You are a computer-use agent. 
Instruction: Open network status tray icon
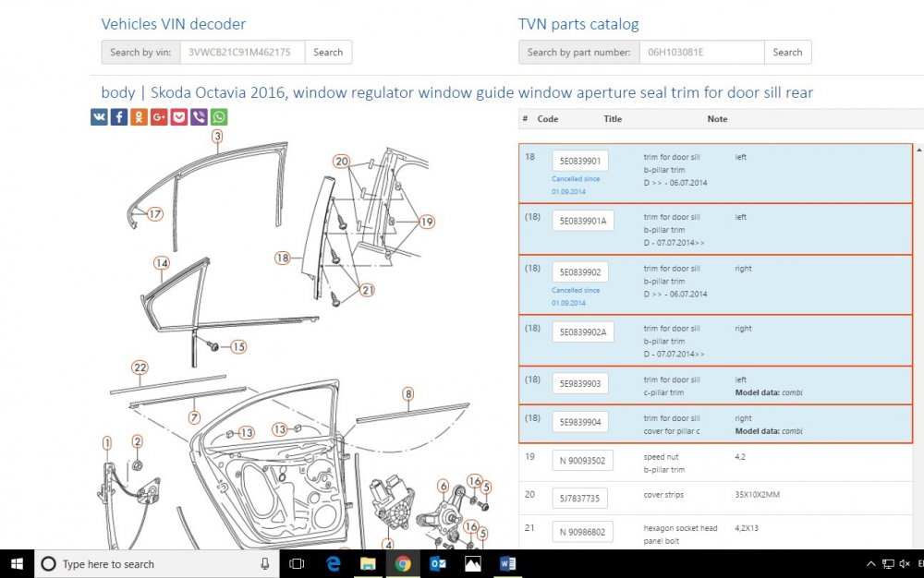tap(888, 564)
